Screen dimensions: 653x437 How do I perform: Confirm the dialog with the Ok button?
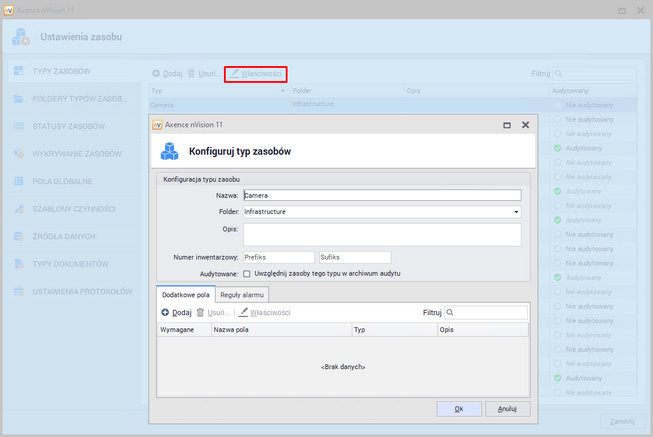point(458,408)
